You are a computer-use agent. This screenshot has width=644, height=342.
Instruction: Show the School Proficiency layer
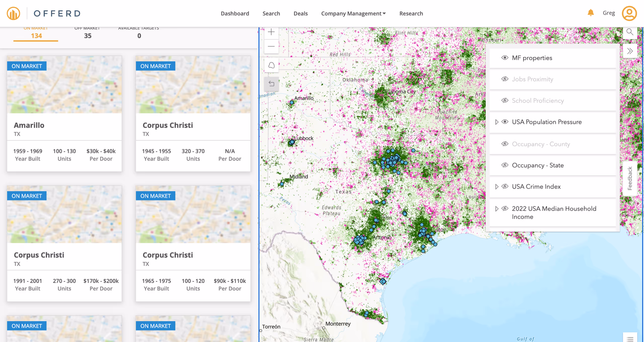click(x=505, y=100)
